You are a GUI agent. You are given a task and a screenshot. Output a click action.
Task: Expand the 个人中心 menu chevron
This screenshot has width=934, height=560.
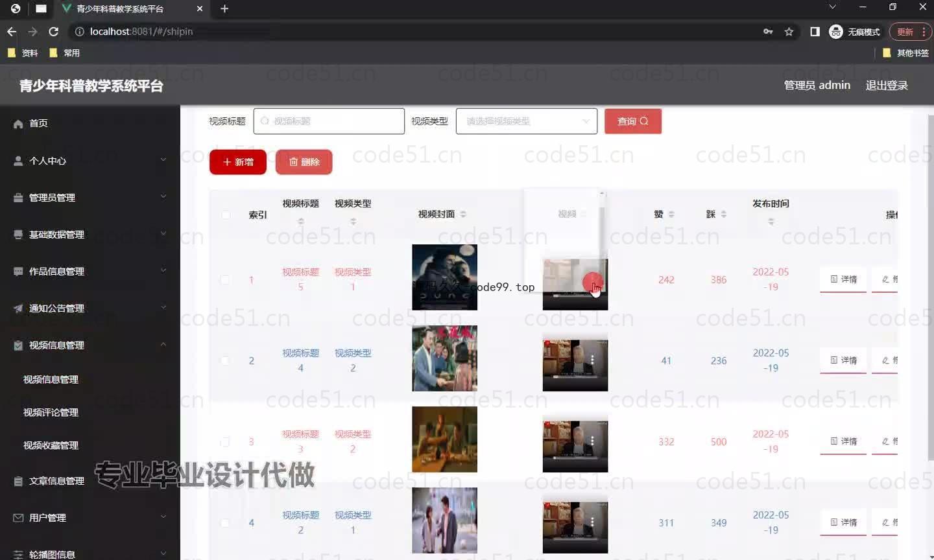coord(163,159)
